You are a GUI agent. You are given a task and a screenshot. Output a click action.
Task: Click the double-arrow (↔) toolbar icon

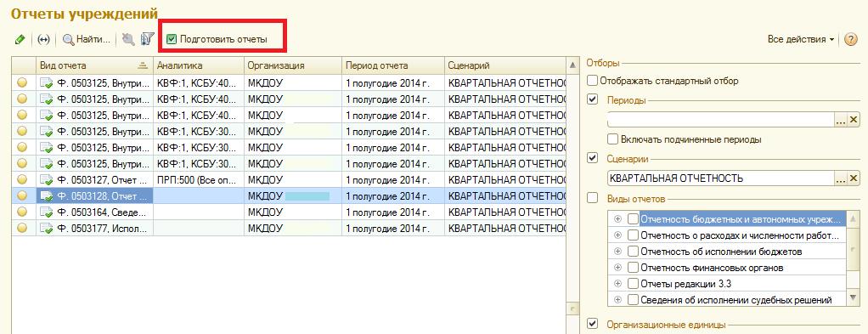point(43,39)
